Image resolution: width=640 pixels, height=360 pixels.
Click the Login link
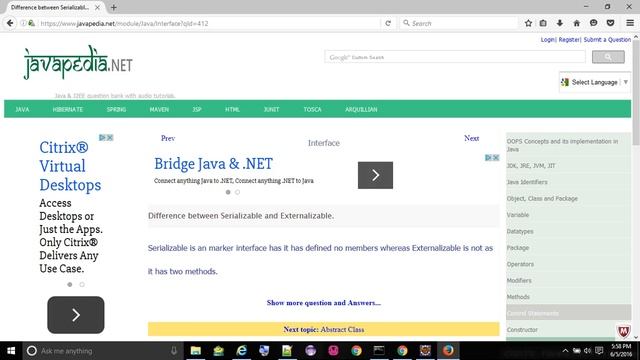point(547,40)
